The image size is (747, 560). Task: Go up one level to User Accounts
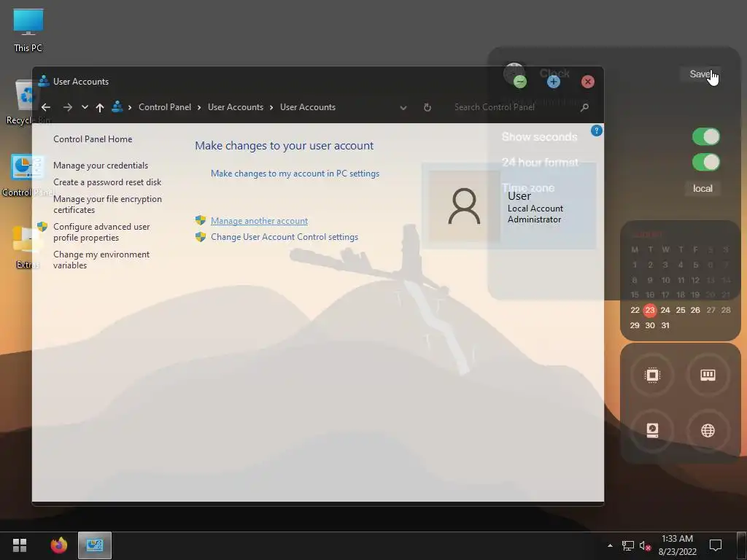[99, 107]
